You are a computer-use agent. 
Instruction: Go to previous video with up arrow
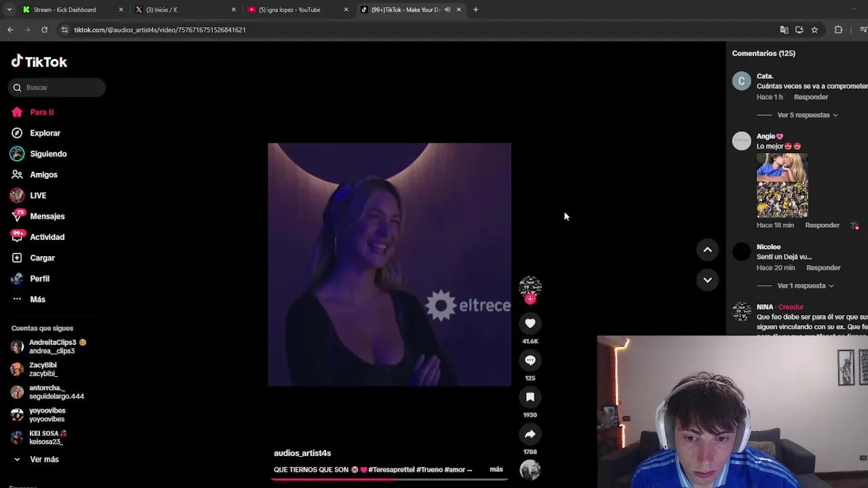(707, 249)
